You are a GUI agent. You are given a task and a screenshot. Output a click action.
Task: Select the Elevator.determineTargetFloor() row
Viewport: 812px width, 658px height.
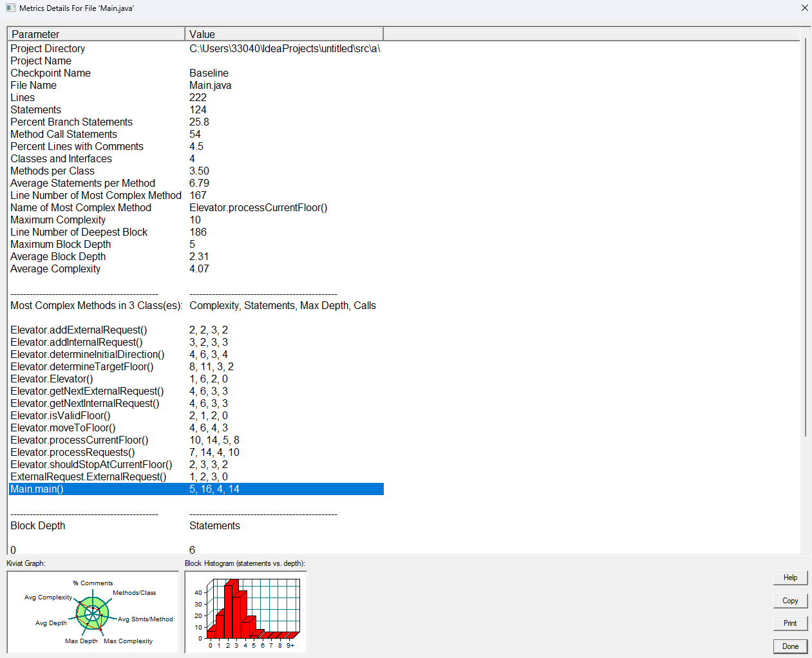[196, 367]
